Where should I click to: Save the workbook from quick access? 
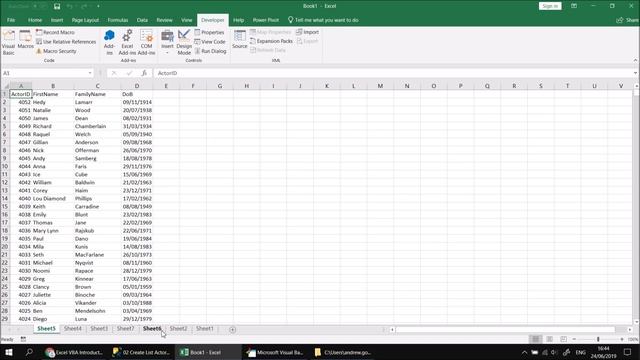57,6
